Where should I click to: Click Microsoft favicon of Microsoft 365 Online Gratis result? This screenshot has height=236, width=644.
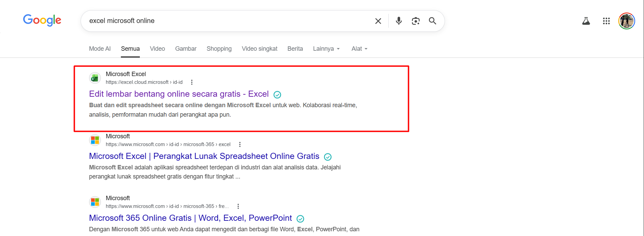pos(95,202)
